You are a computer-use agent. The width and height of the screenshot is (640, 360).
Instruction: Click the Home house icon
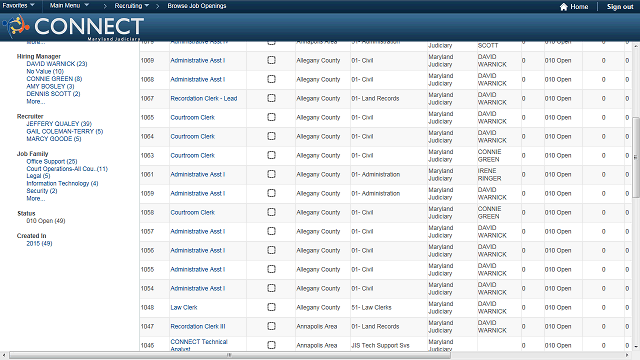(x=563, y=7)
